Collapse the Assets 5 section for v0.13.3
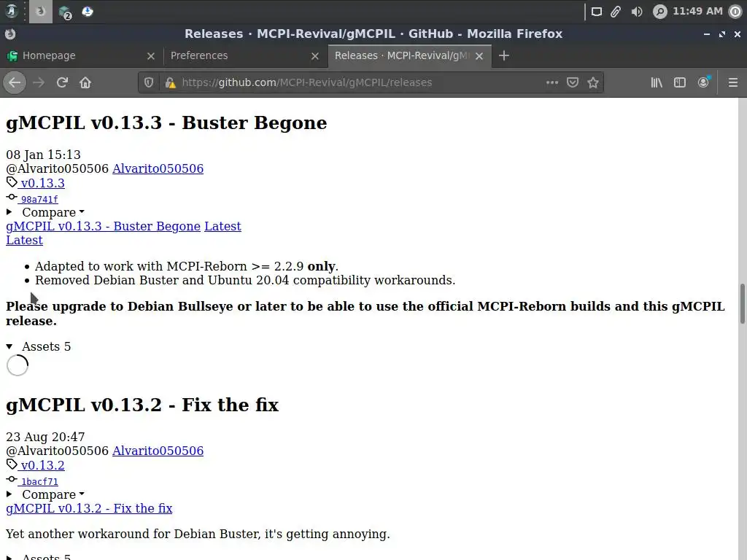This screenshot has width=747, height=560. pyautogui.click(x=39, y=346)
